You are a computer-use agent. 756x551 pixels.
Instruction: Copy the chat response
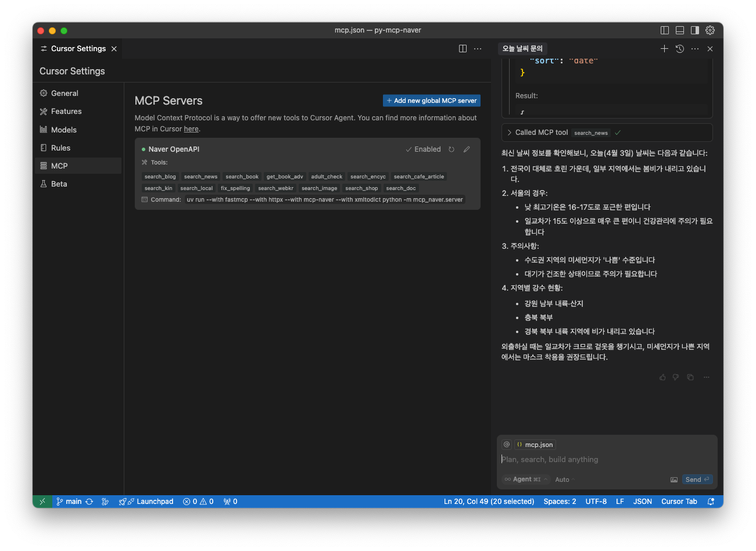(690, 377)
